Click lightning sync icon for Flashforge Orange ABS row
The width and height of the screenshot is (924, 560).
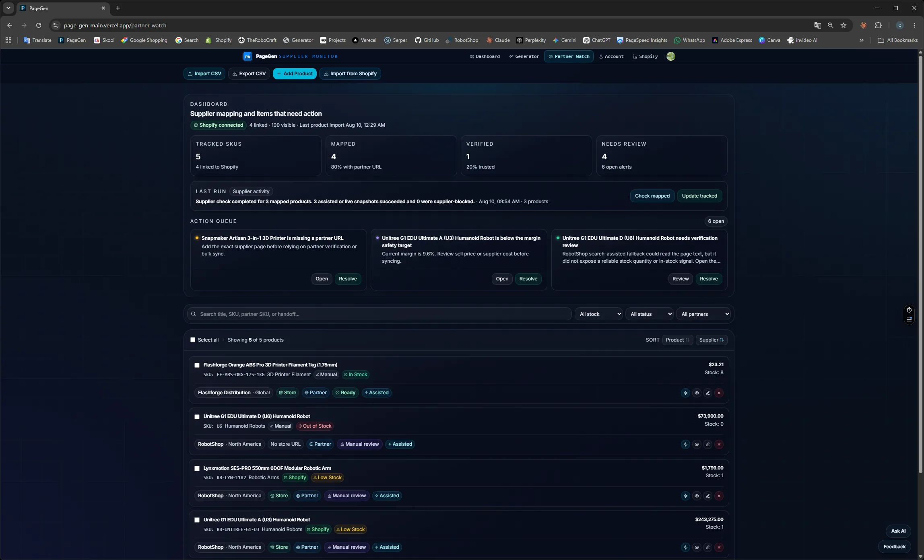[685, 393]
